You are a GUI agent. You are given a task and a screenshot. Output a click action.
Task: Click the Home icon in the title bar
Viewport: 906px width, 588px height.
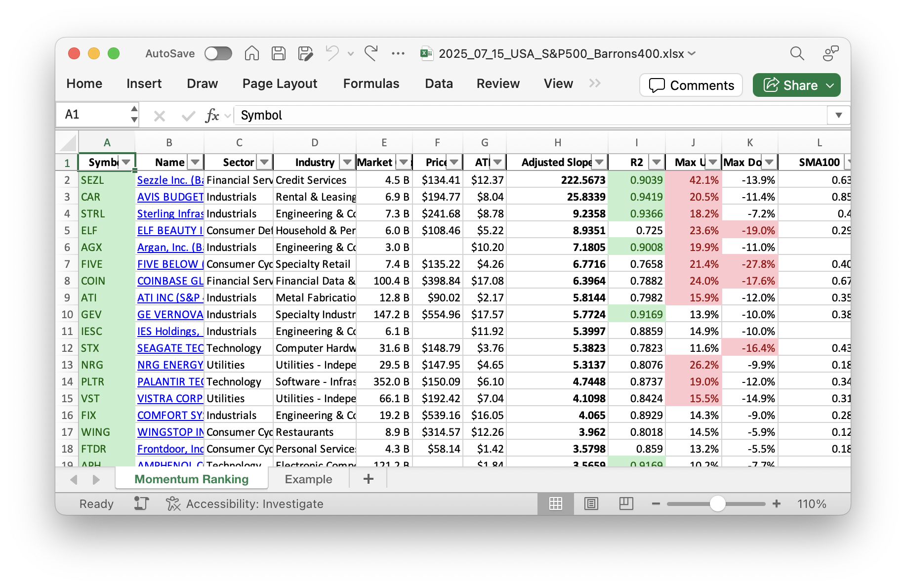point(251,53)
